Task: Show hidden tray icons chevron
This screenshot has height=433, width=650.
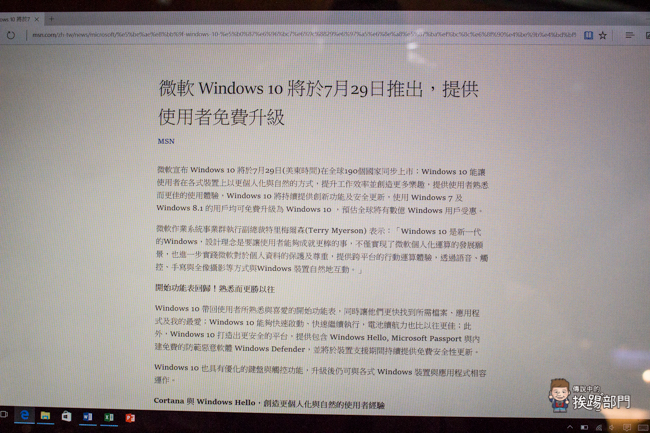Action: 570,427
